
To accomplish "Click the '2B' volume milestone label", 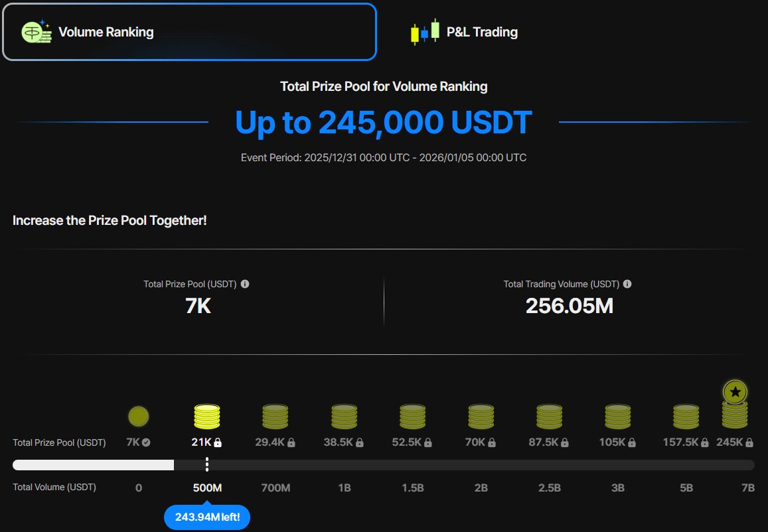I will (x=481, y=488).
